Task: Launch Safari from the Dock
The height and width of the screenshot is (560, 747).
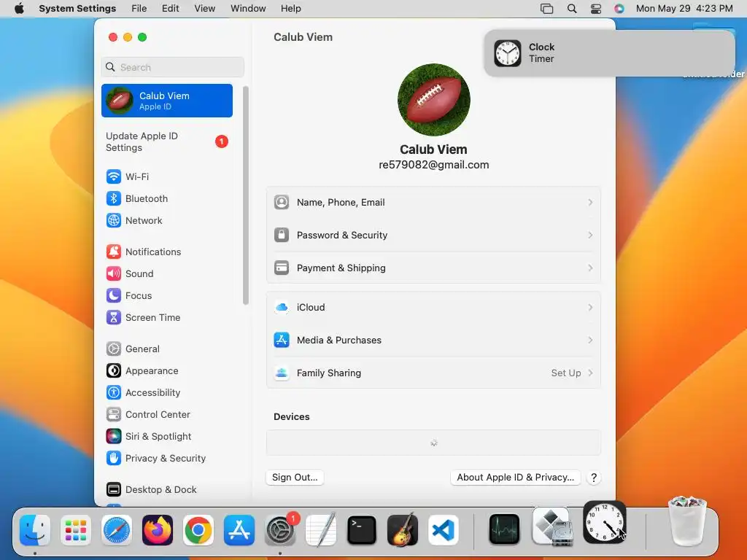Action: pyautogui.click(x=117, y=529)
